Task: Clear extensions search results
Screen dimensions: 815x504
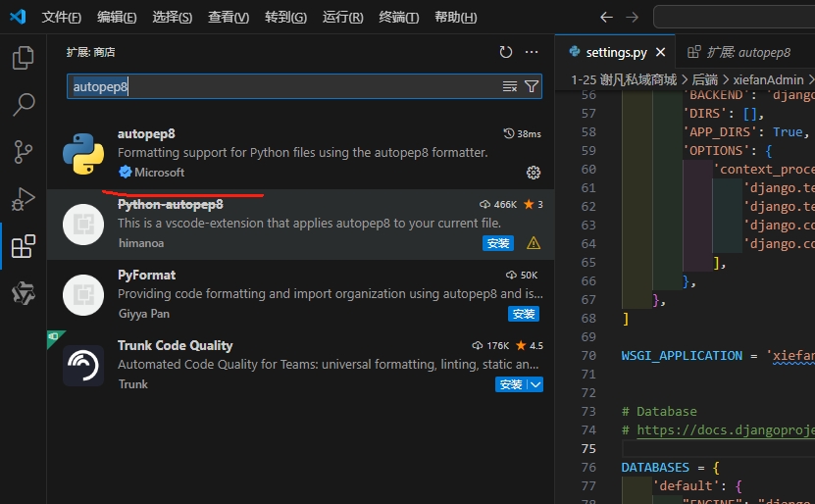Action: click(510, 86)
